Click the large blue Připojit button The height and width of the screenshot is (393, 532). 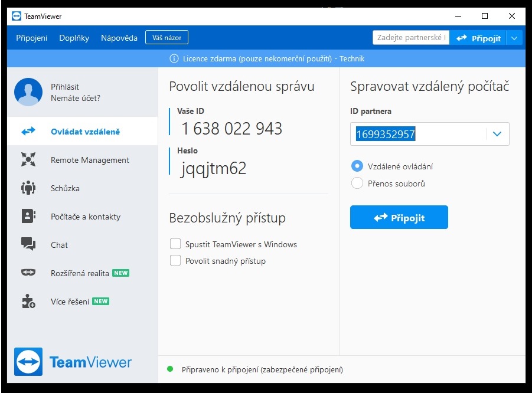(399, 217)
